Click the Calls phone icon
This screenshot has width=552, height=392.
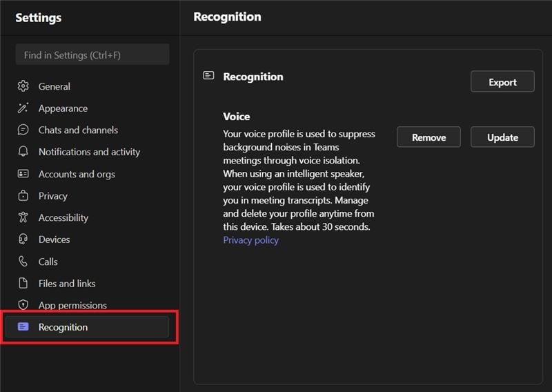coord(23,262)
